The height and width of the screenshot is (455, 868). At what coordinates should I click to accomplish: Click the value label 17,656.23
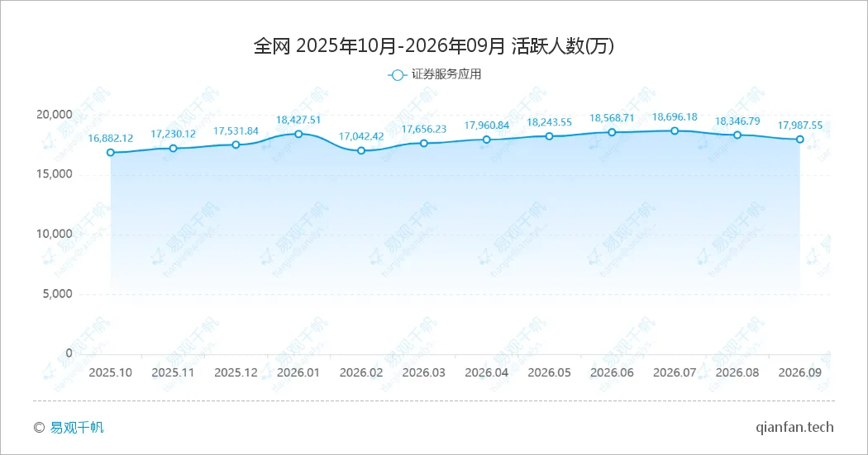click(424, 130)
